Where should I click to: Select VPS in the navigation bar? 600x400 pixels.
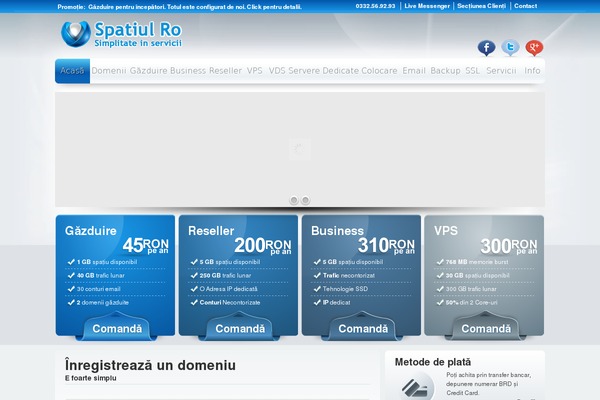(254, 71)
